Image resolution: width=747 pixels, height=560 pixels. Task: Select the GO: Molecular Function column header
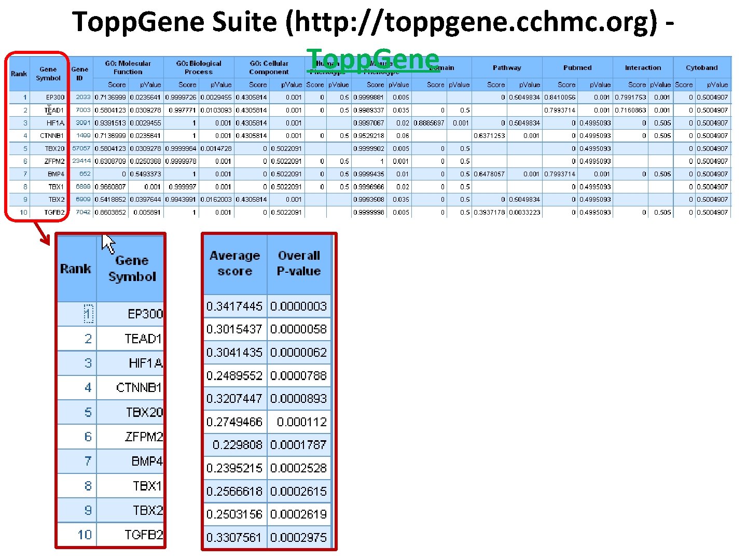click(x=128, y=67)
